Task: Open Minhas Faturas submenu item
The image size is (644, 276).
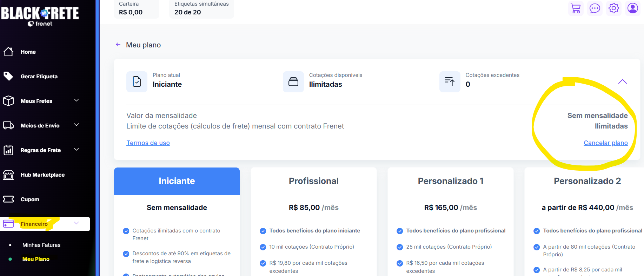Action: [41, 245]
